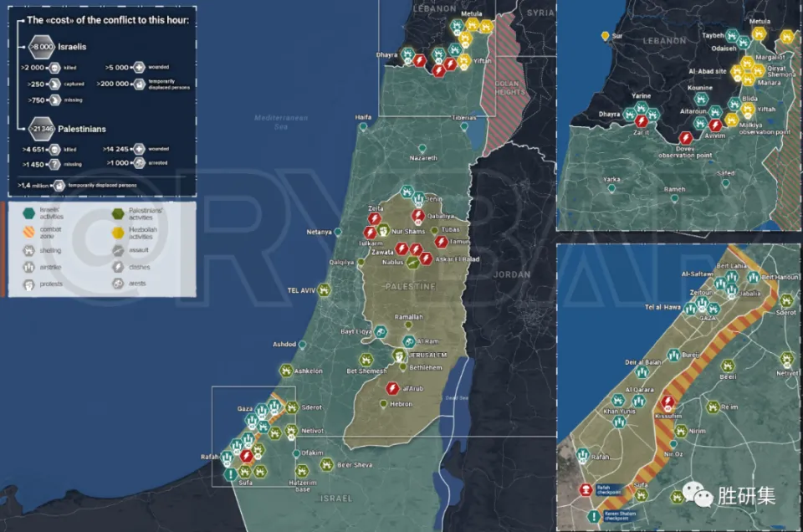Viewport: 803px width, 532px height.
Task: Click the shelling marker at Sderot in Gaza inset
Action: coord(785,300)
